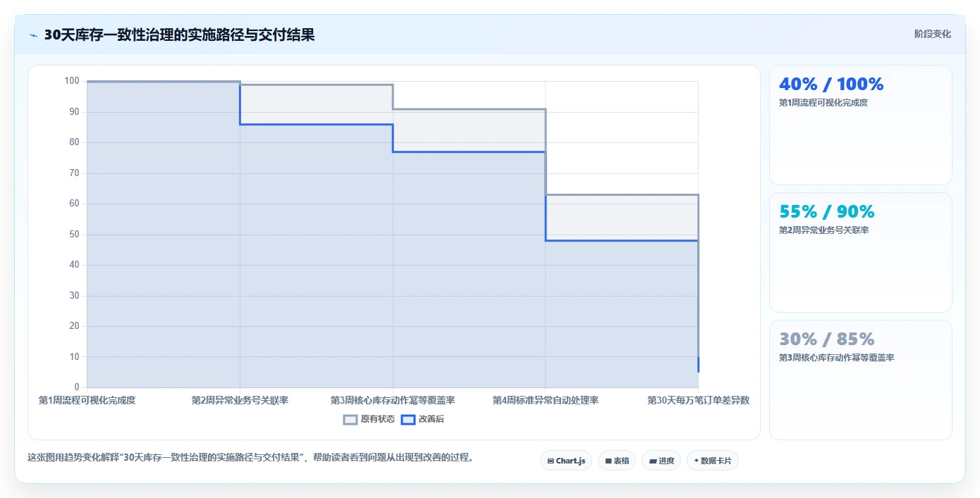980x498 pixels.
Task: Click the 阶段变化 label in header
Action: pos(932,34)
